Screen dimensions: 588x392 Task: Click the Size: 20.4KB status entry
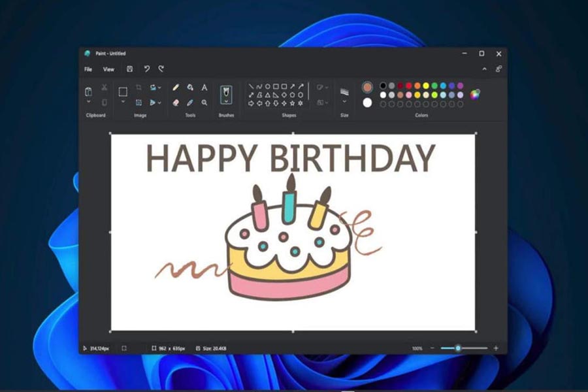coord(212,348)
